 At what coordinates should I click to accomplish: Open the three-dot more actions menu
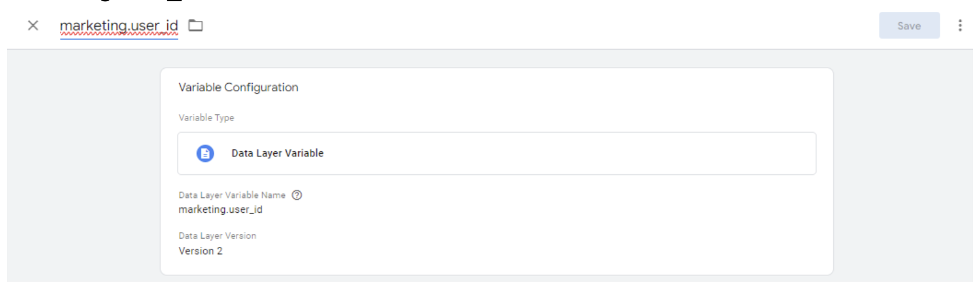[x=960, y=25]
